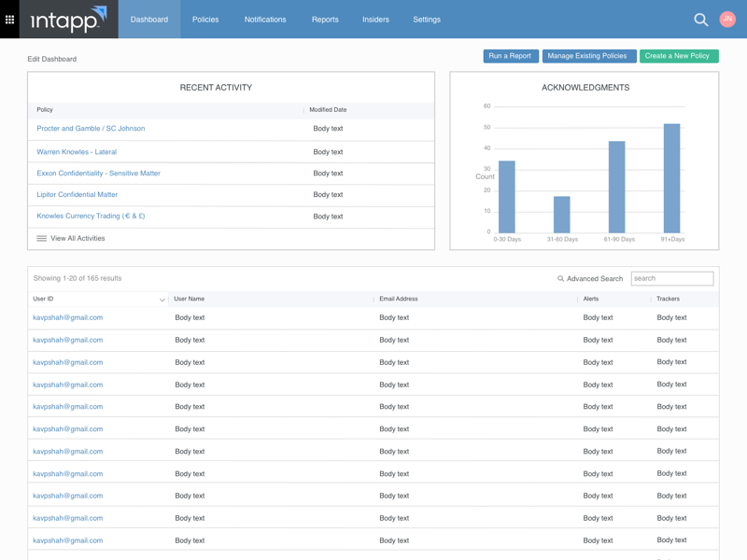Image resolution: width=747 pixels, height=560 pixels.
Task: Click the View All Activities link
Action: pyautogui.click(x=78, y=239)
